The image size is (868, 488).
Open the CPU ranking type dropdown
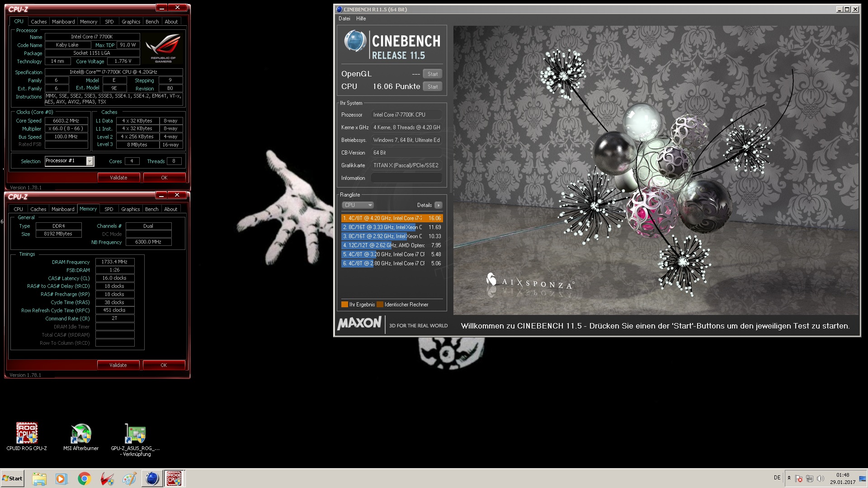pyautogui.click(x=358, y=205)
